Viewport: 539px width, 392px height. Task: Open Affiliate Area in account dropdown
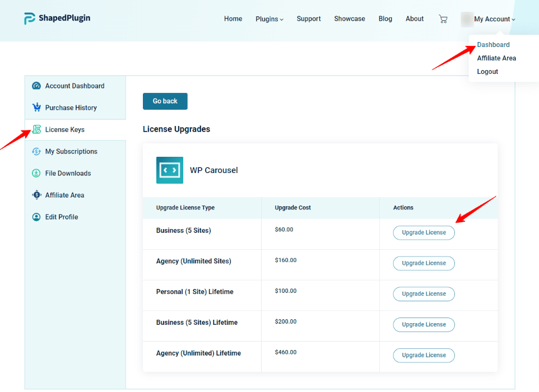(496, 58)
